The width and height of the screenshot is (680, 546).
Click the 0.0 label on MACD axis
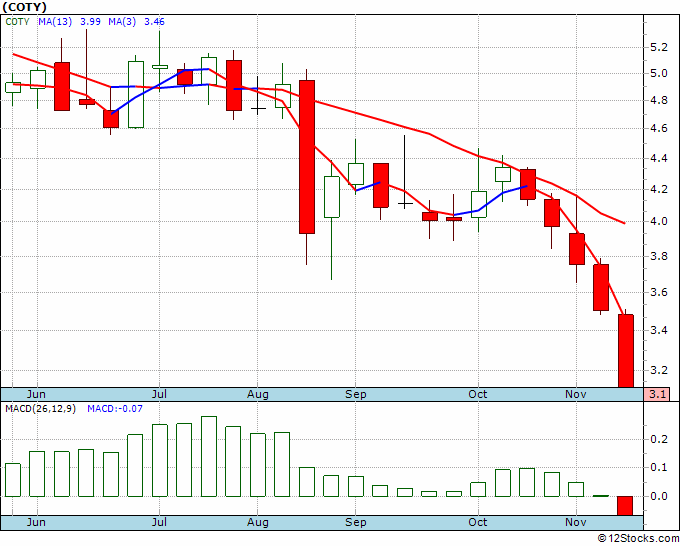[659, 497]
